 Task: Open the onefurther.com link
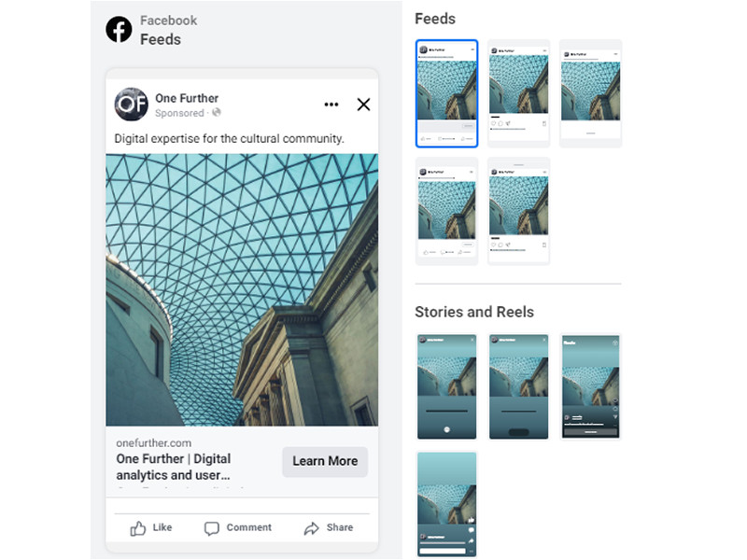click(154, 442)
